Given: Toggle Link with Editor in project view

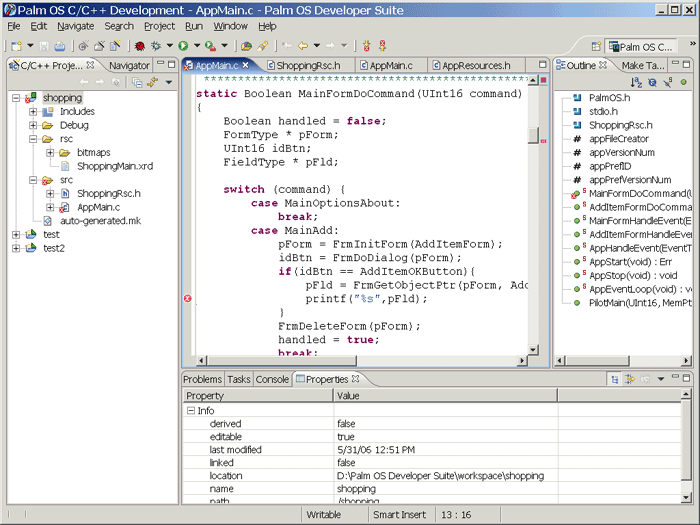Looking at the screenshot, I should [153, 82].
